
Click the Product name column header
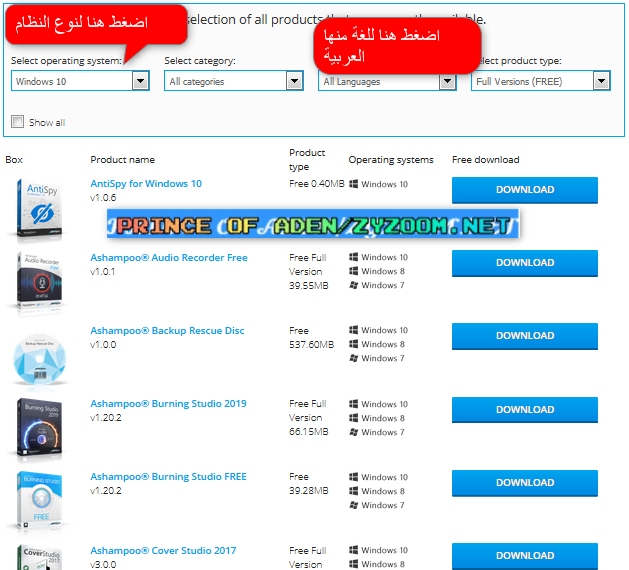tap(122, 160)
